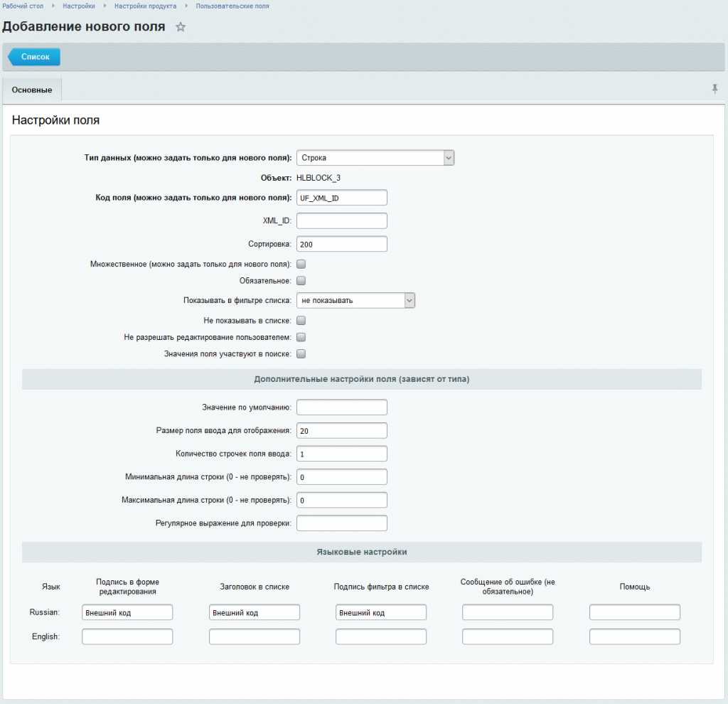Click Количество строчек поля ввода field
Viewport: 728px width, 704px height.
pos(342,454)
